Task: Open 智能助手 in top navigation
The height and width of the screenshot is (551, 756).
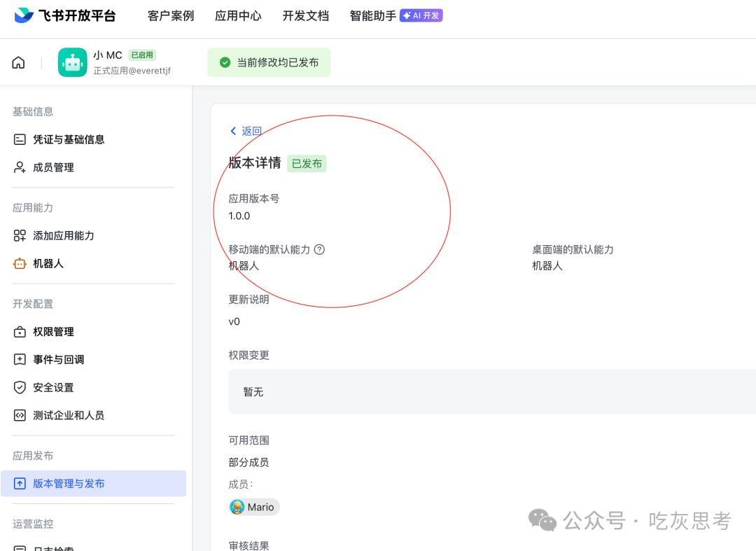Action: coord(372,16)
